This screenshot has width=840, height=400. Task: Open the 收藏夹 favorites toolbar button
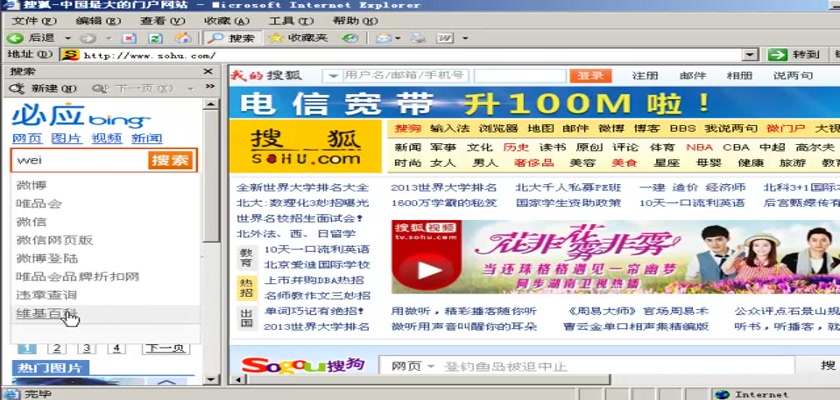click(x=298, y=38)
